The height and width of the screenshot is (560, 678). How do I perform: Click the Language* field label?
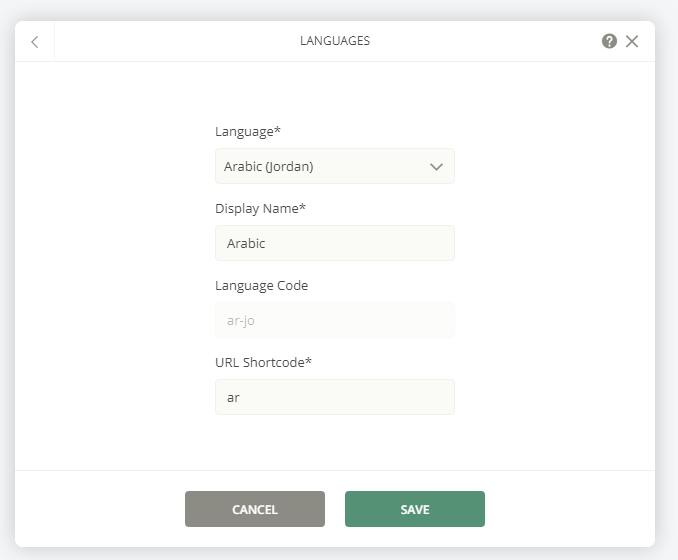click(248, 131)
